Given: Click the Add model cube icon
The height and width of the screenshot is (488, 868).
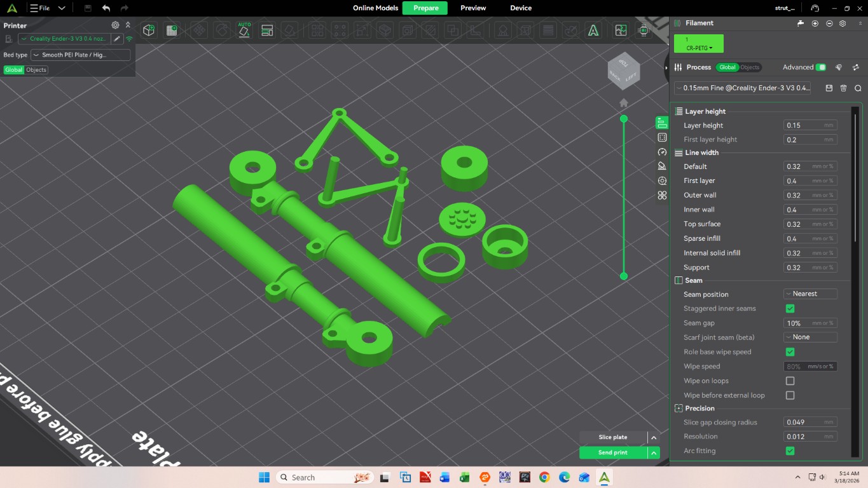Looking at the screenshot, I should click(x=149, y=30).
